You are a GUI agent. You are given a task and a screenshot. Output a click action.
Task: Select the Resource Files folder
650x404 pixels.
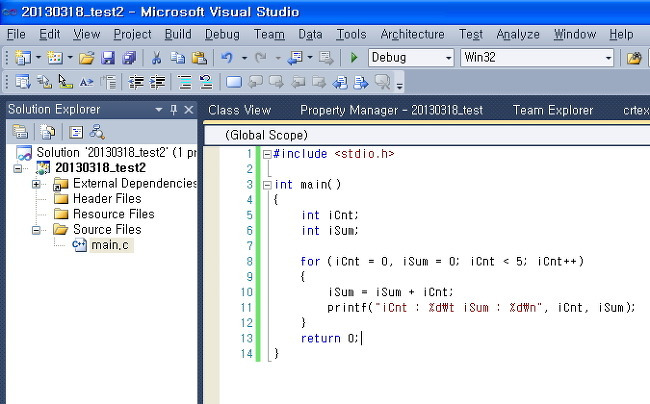click(x=114, y=214)
